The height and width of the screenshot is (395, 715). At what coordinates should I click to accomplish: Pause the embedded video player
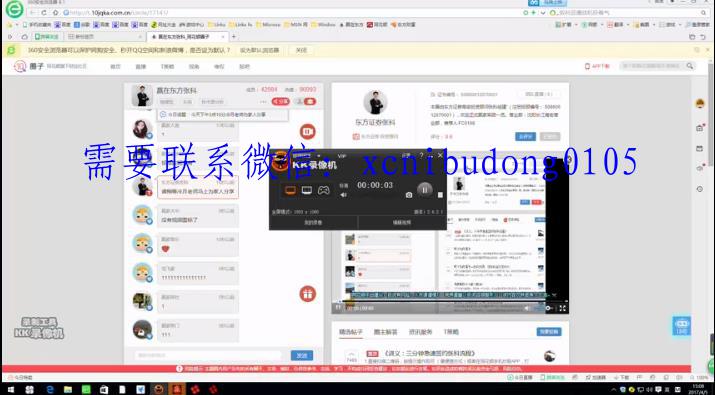coord(338,308)
